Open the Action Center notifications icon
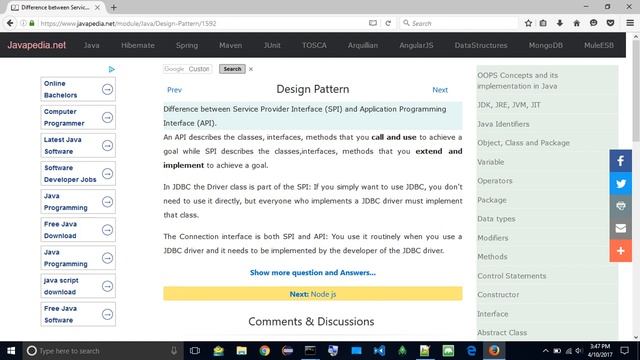Screen dimensions: 640x360 coord(624,351)
